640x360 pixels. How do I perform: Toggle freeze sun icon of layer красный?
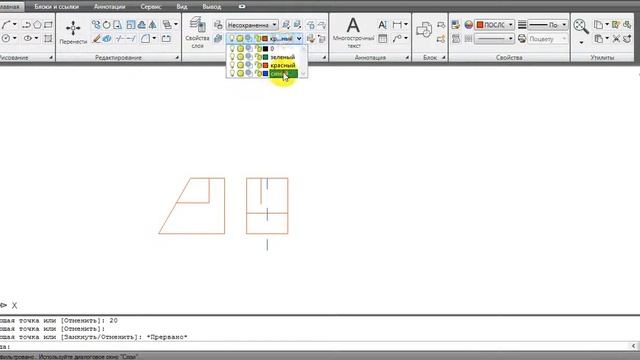(x=240, y=65)
